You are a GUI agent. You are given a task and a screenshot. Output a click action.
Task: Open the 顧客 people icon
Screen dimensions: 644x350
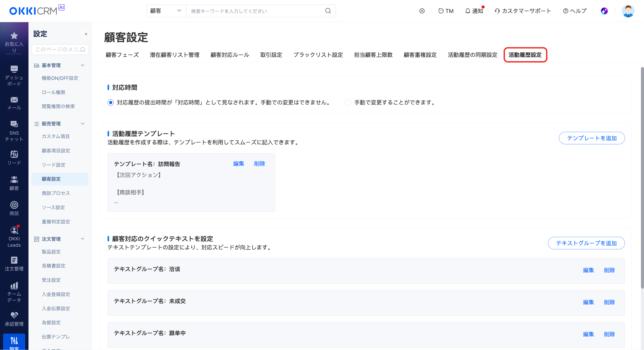(14, 179)
